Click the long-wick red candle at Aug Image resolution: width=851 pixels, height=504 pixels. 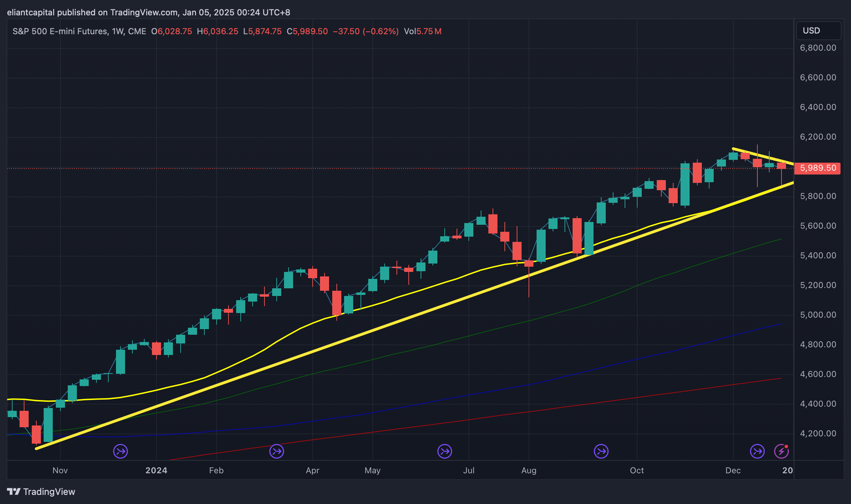point(529,264)
